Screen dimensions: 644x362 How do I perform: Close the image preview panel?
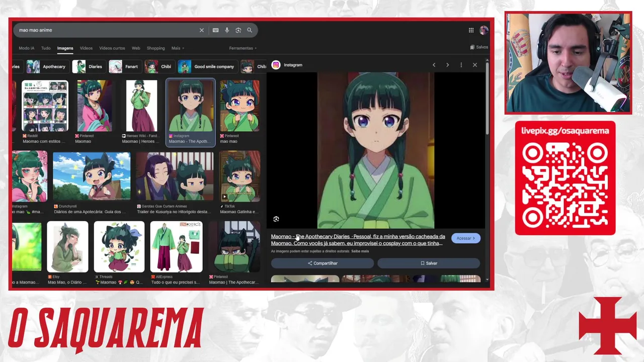(474, 65)
